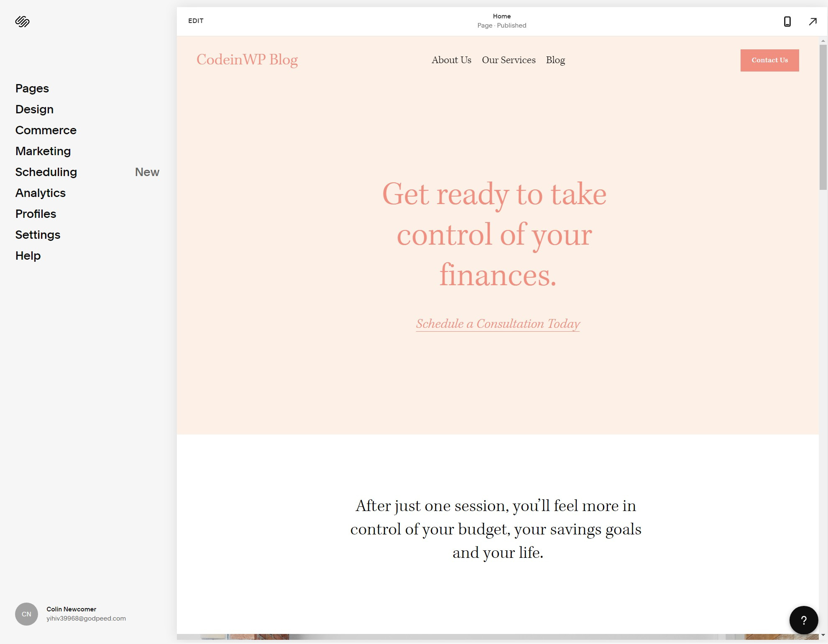
Task: Switch to mobile preview mode
Action: click(x=787, y=21)
